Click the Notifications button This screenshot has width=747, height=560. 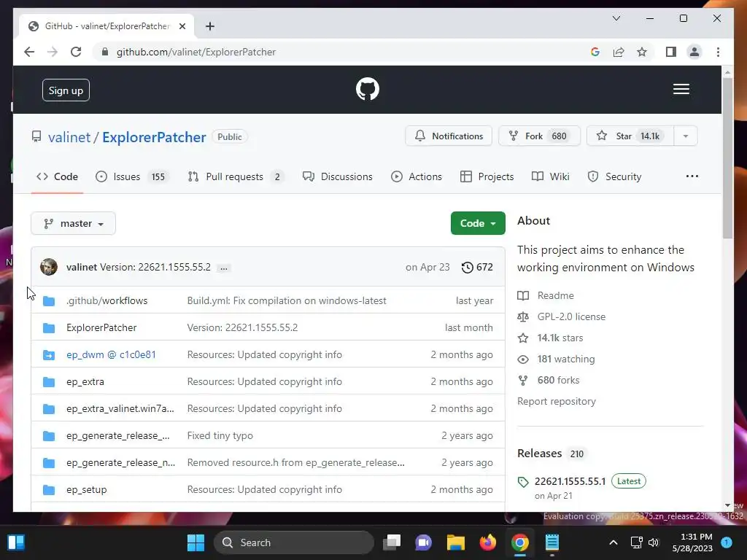(449, 136)
